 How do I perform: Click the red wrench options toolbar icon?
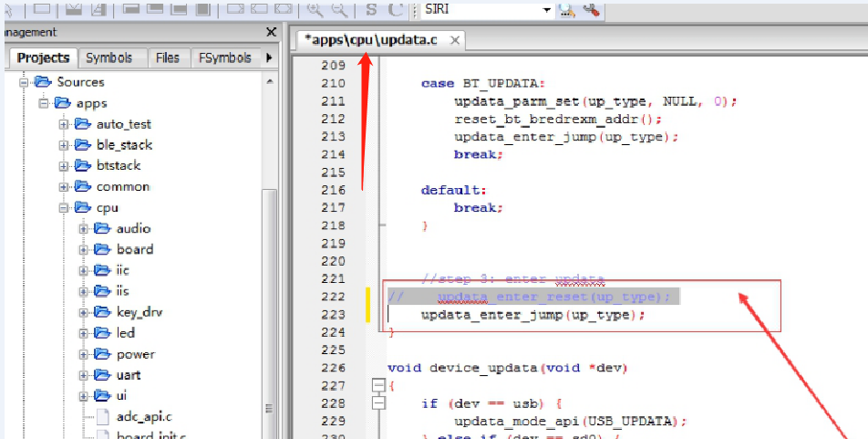[x=591, y=10]
